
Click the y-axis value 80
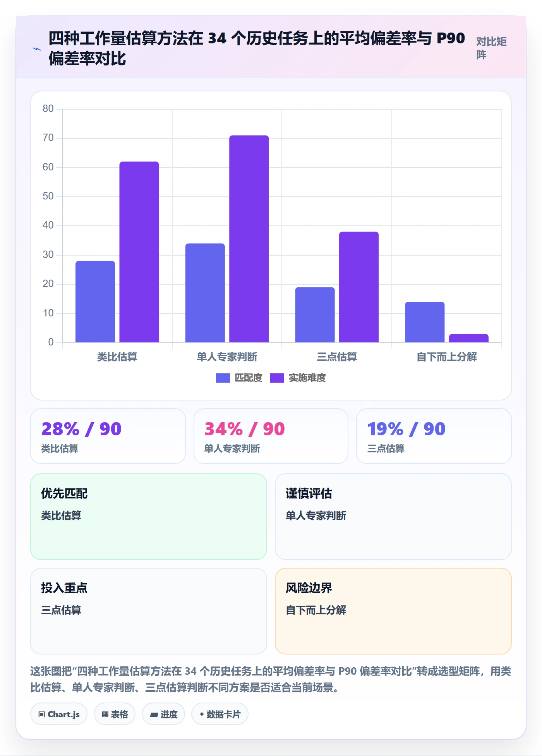(x=48, y=108)
